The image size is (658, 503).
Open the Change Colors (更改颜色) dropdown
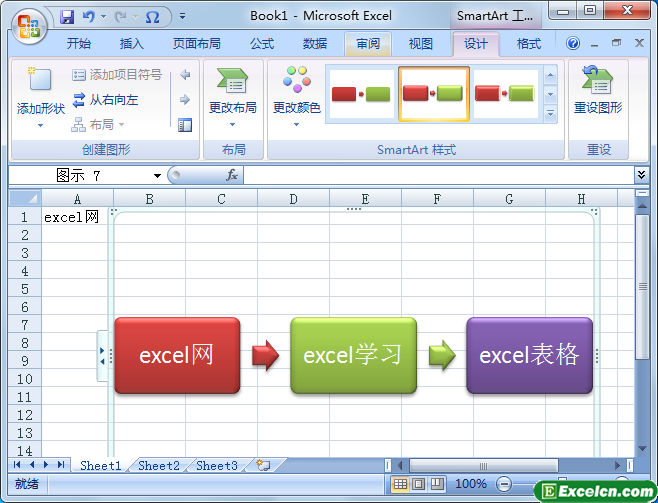[297, 96]
